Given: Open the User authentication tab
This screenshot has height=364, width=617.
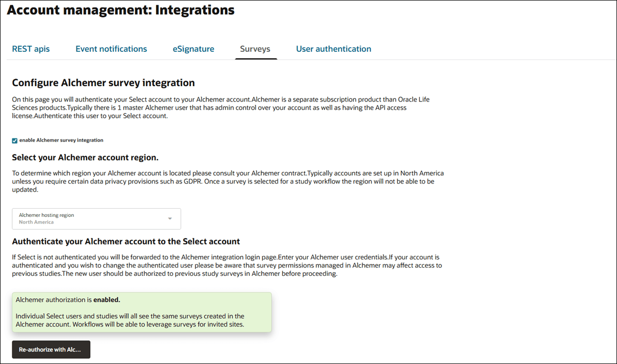Looking at the screenshot, I should pyautogui.click(x=333, y=49).
